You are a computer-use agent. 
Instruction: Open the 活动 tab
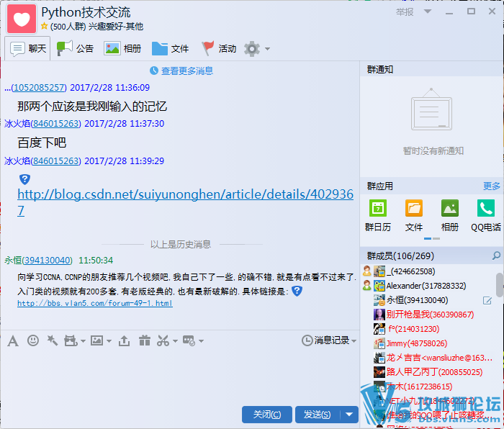click(219, 48)
